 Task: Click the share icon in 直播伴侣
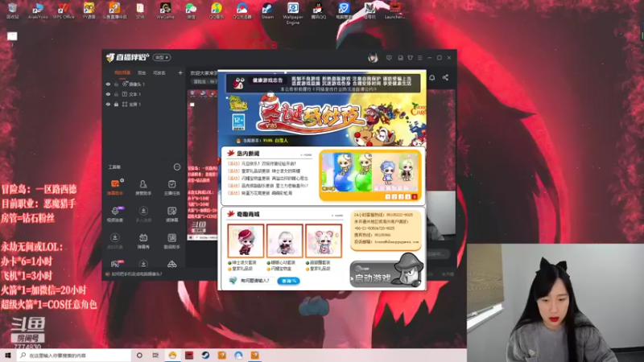pyautogui.click(x=445, y=77)
